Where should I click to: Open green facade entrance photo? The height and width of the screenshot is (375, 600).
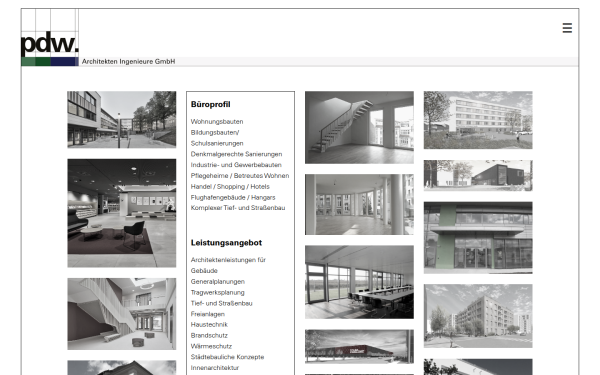[478, 238]
